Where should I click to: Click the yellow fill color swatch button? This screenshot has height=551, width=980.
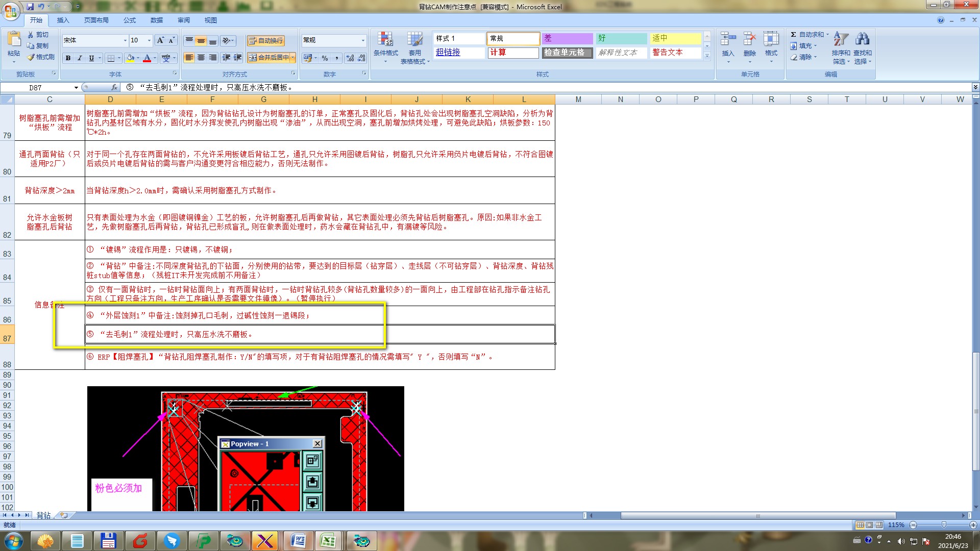point(131,58)
